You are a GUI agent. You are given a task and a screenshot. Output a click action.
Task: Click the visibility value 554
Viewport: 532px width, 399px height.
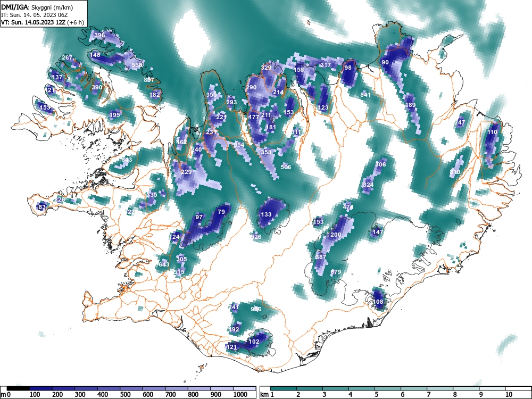click(x=239, y=145)
